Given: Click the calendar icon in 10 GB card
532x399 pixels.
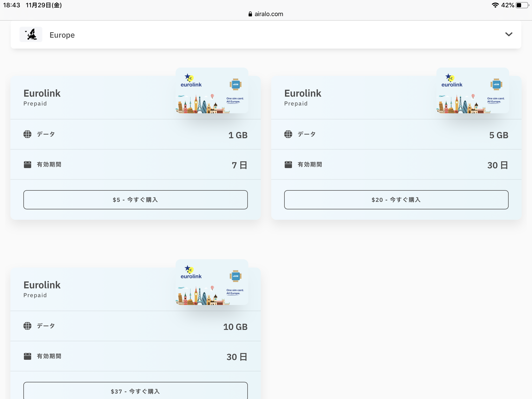Looking at the screenshot, I should [x=27, y=356].
